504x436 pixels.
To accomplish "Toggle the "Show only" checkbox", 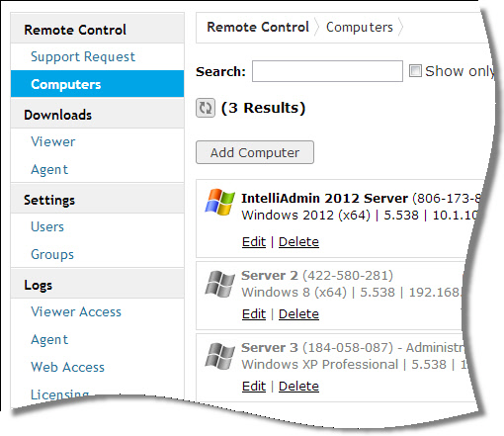I will click(415, 71).
